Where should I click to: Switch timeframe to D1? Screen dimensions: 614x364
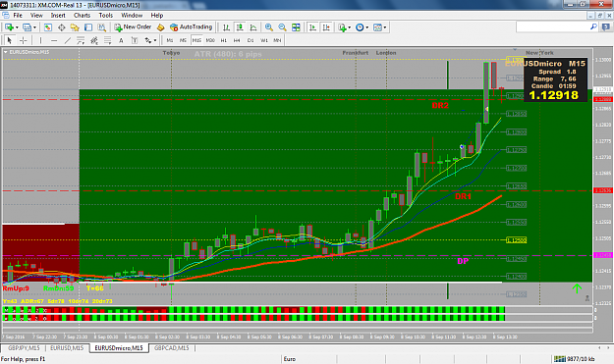point(251,40)
